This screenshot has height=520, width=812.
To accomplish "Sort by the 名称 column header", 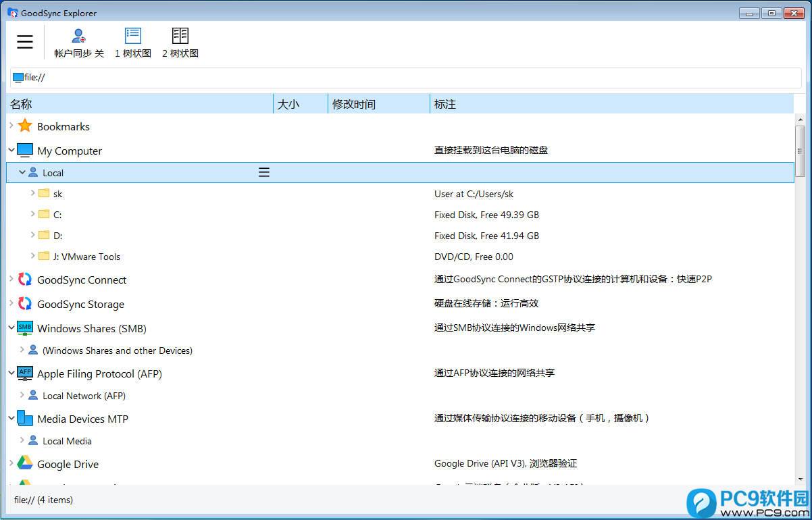I will pos(140,104).
